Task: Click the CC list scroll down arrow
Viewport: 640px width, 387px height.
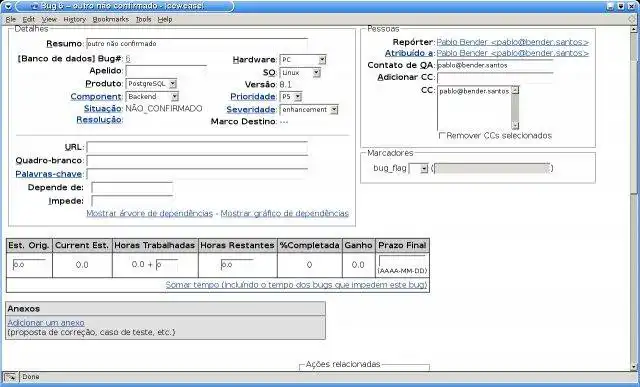Action: (515, 126)
